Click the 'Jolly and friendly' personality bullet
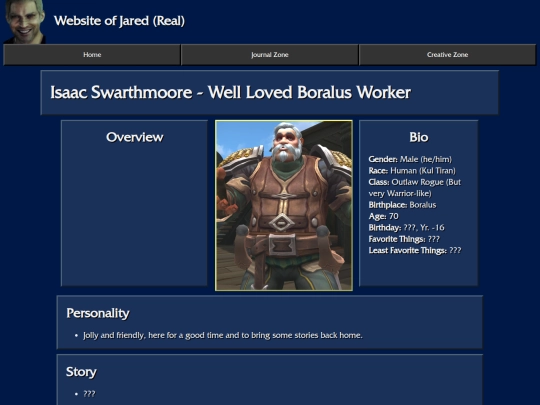 pos(223,335)
